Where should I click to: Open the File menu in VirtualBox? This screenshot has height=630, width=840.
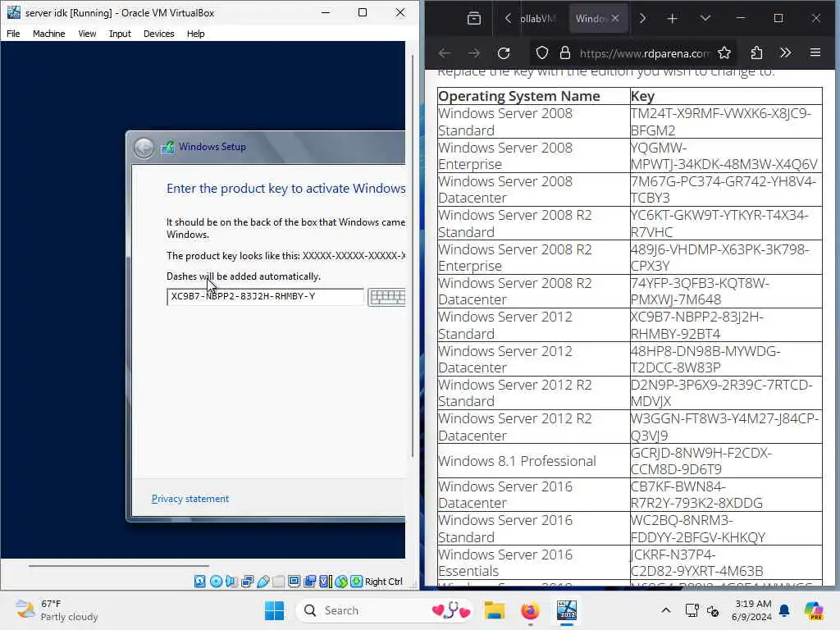(13, 34)
